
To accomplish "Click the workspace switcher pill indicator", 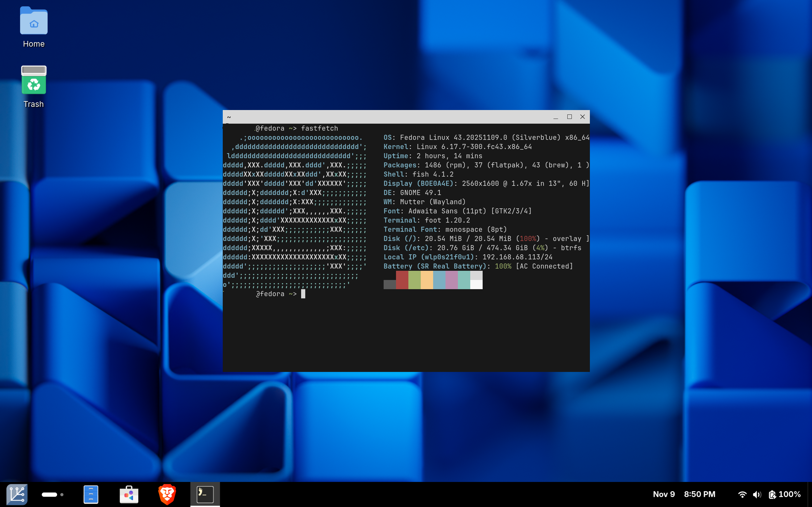I will [x=49, y=494].
